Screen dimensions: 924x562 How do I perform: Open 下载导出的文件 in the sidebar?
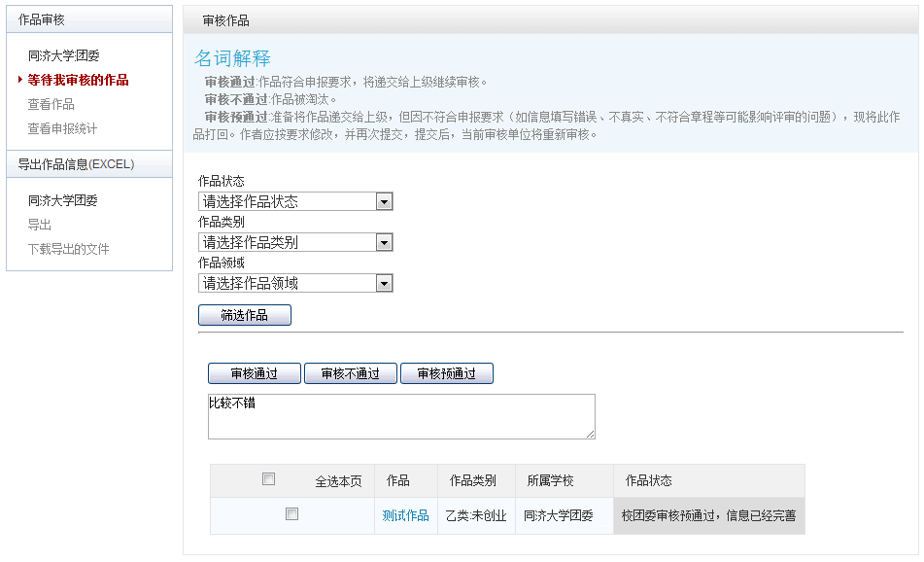click(x=68, y=249)
